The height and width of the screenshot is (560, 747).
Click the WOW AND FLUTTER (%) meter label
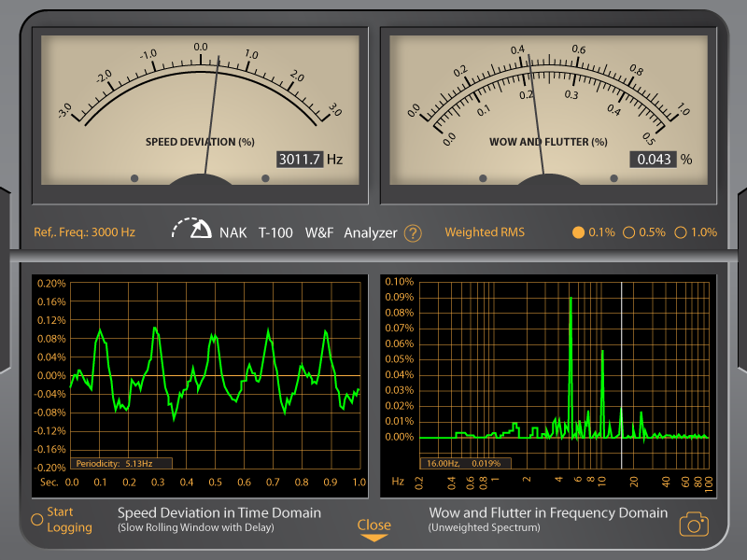(548, 142)
